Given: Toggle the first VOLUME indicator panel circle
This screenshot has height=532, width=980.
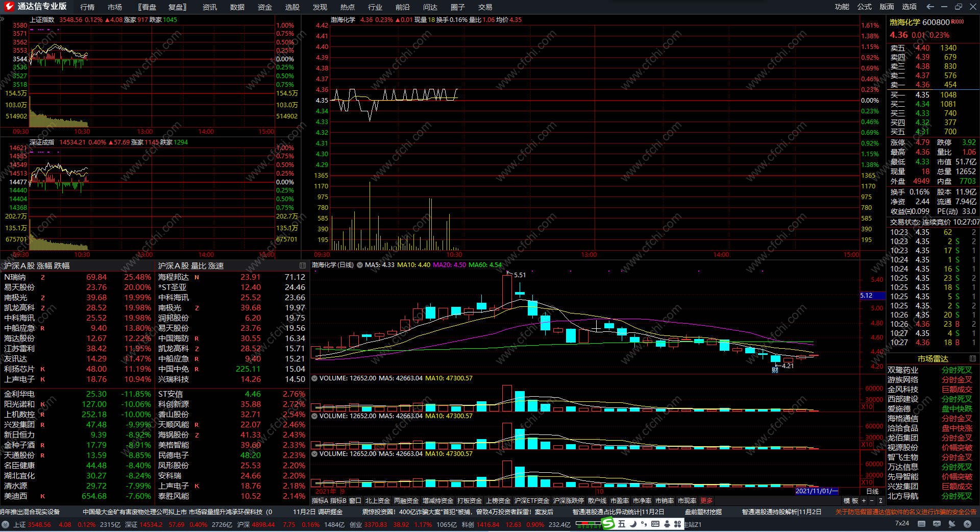Looking at the screenshot, I should click(x=315, y=378).
